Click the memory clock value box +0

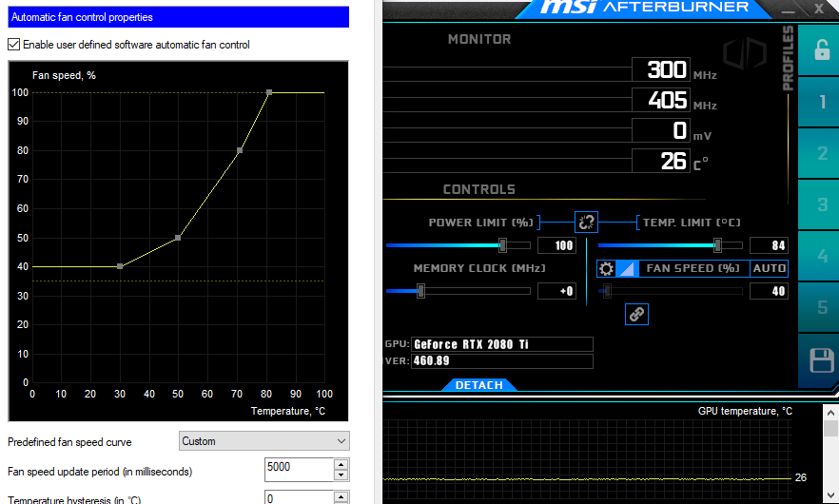click(x=556, y=291)
